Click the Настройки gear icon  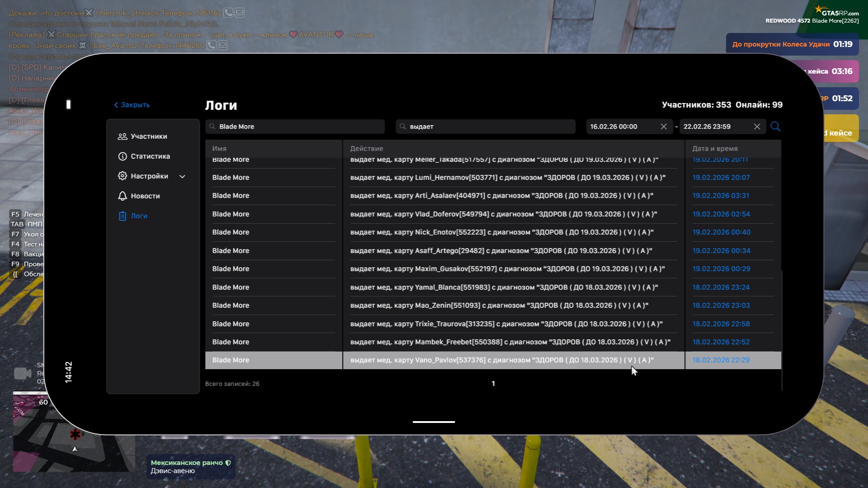[x=123, y=176]
